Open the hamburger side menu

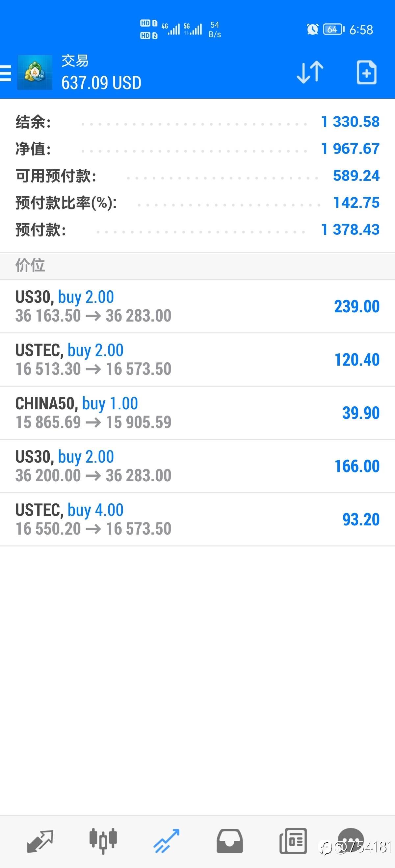tap(5, 73)
